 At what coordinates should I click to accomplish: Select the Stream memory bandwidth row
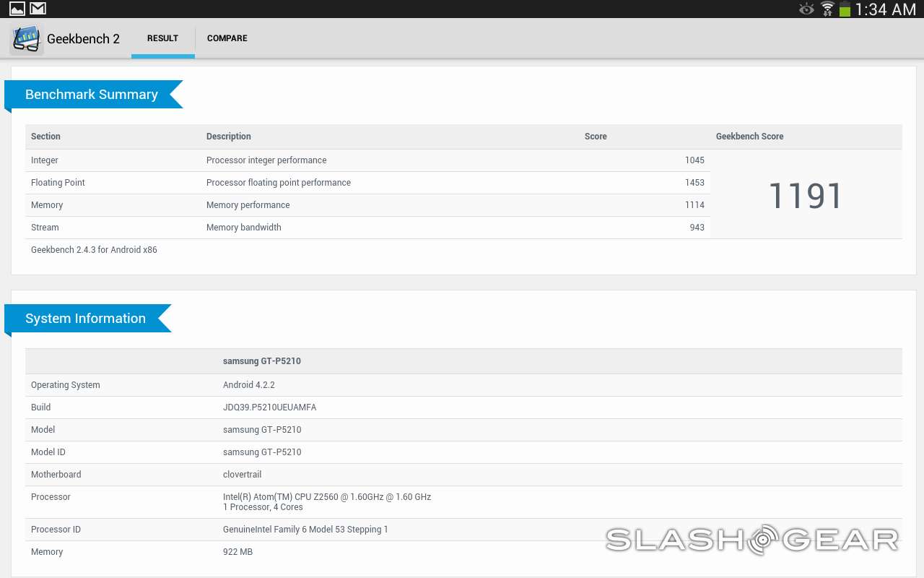(x=367, y=228)
